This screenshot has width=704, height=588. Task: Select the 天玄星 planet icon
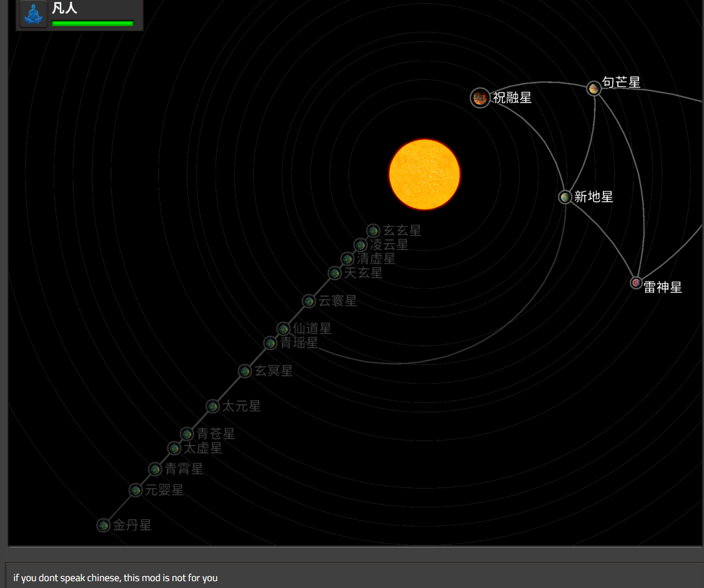334,272
